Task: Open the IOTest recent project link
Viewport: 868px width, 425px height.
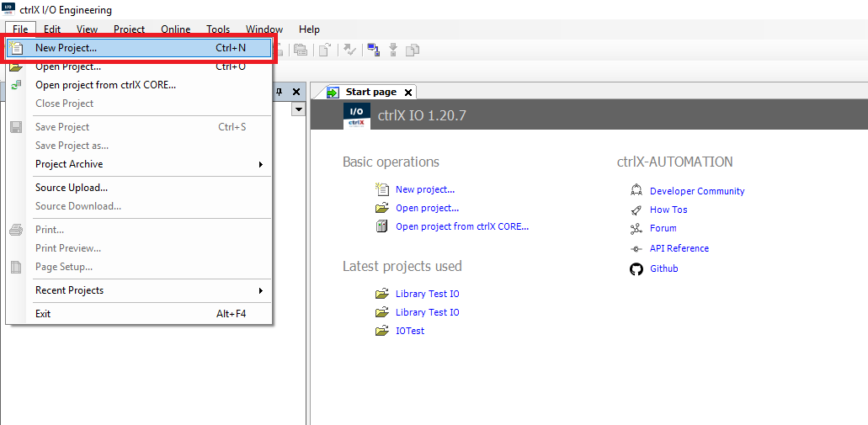Action: [410, 331]
